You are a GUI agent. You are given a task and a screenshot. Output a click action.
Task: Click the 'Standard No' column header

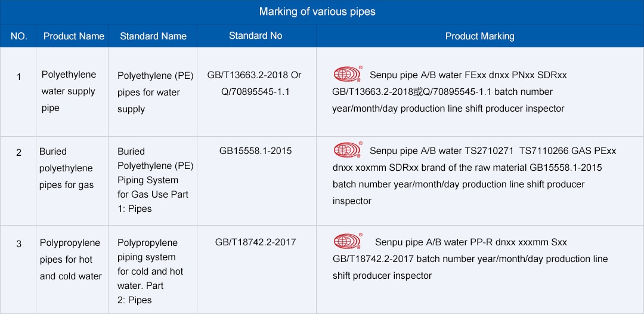(256, 36)
